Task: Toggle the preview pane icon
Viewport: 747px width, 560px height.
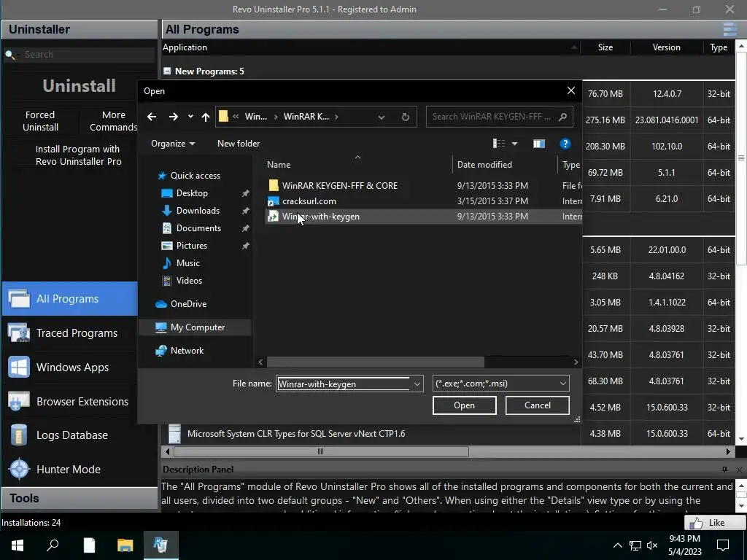Action: (x=539, y=144)
